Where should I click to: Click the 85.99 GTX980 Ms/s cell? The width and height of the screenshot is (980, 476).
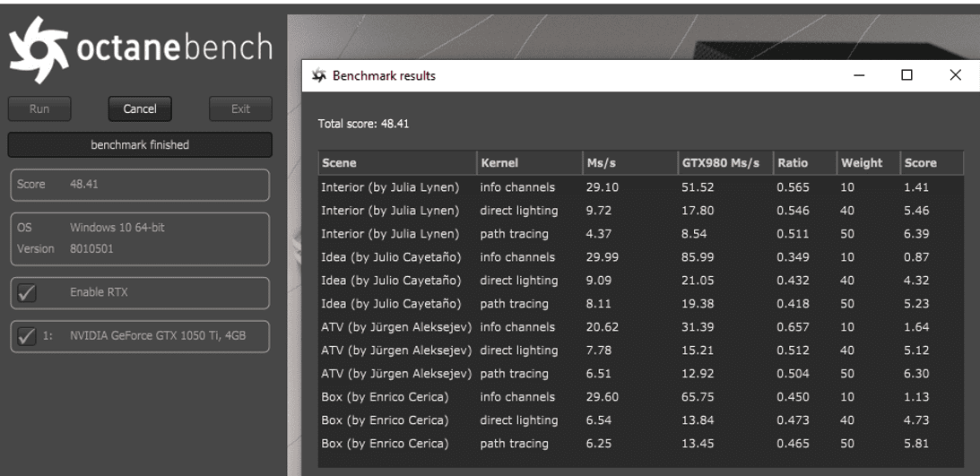698,257
